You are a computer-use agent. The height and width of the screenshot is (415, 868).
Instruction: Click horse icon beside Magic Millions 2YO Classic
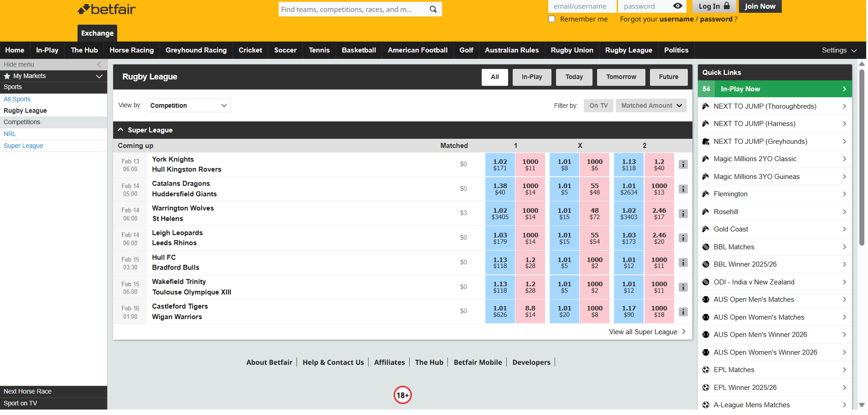point(706,159)
